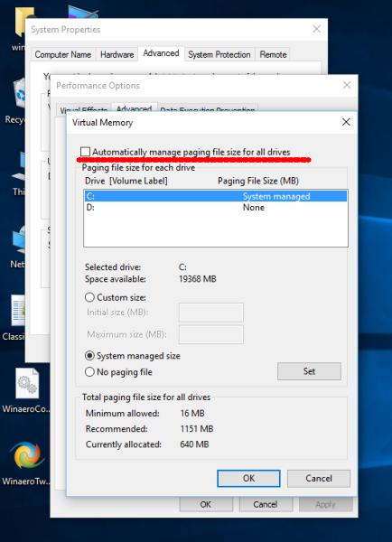Switch to the System Protection tab

[219, 54]
